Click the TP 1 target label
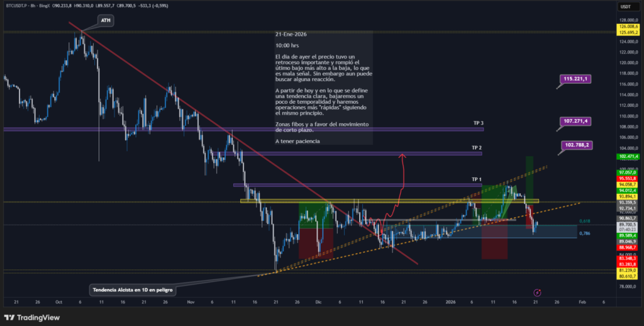The image size is (644, 326). point(477,179)
